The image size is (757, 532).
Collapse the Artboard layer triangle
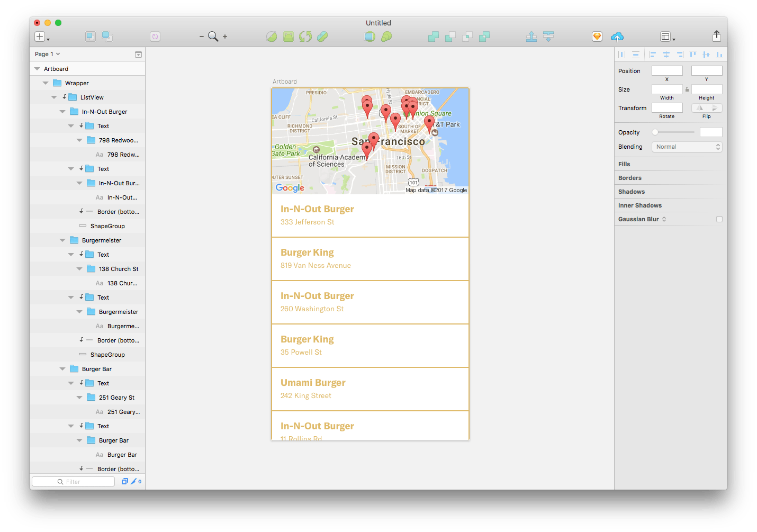[x=37, y=69]
